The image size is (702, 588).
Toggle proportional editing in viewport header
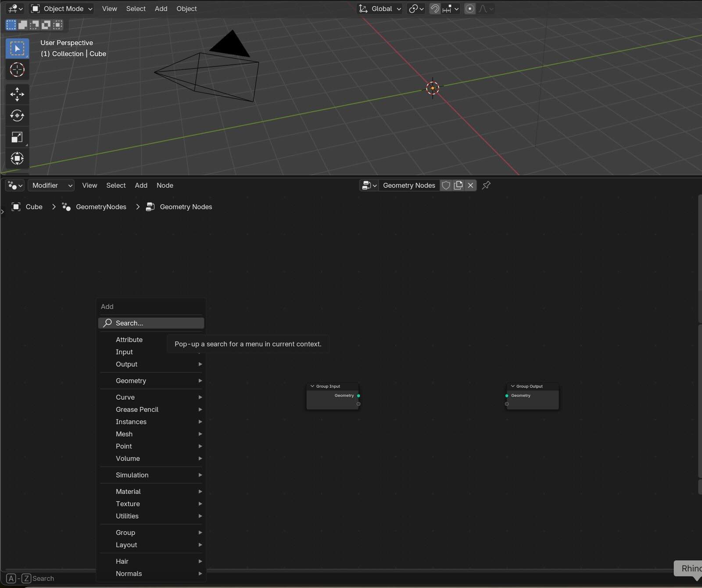pyautogui.click(x=469, y=9)
